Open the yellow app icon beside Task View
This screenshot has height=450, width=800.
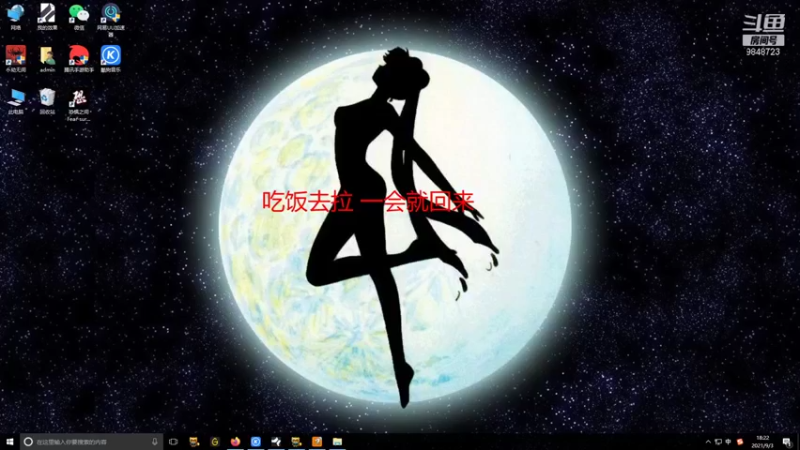194,442
